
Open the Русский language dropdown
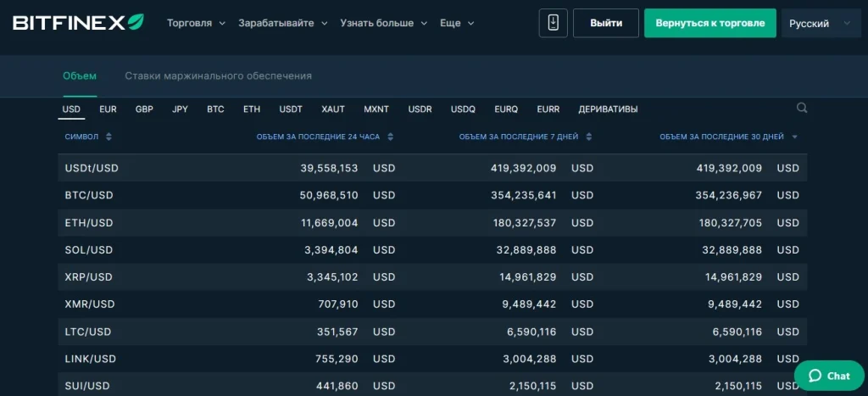(x=821, y=23)
